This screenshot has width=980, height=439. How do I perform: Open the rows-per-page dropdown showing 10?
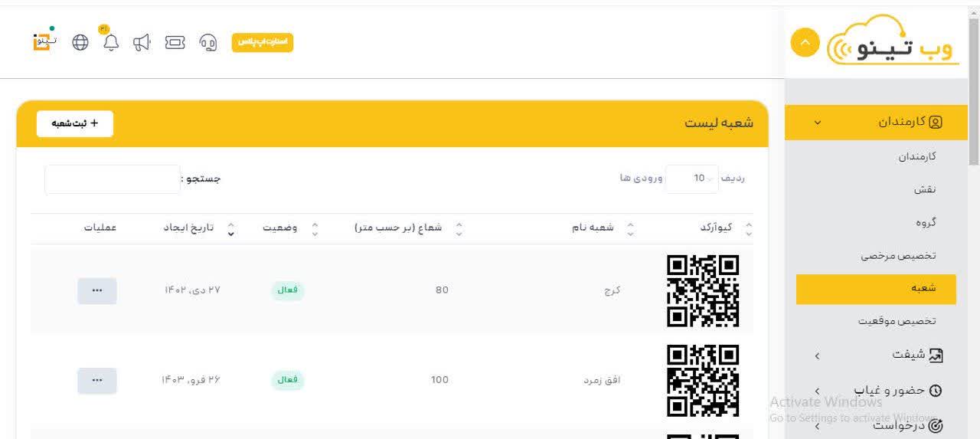(692, 179)
